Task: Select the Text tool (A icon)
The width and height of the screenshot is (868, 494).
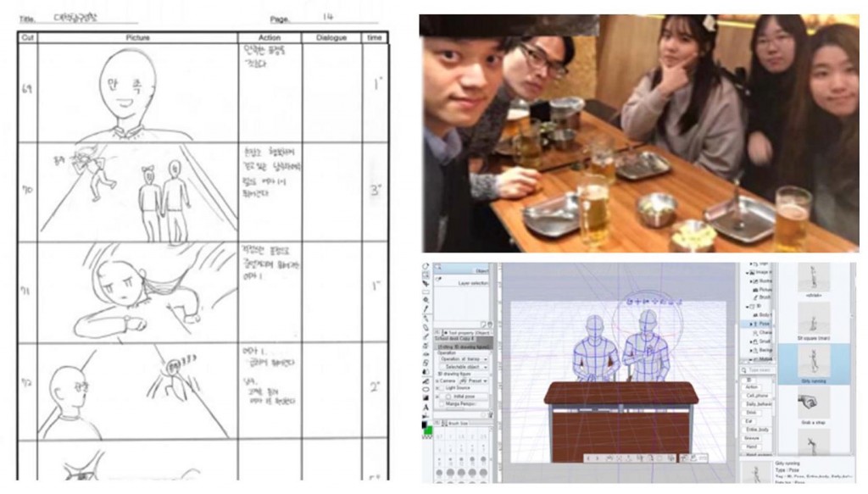Action: pyautogui.click(x=426, y=405)
